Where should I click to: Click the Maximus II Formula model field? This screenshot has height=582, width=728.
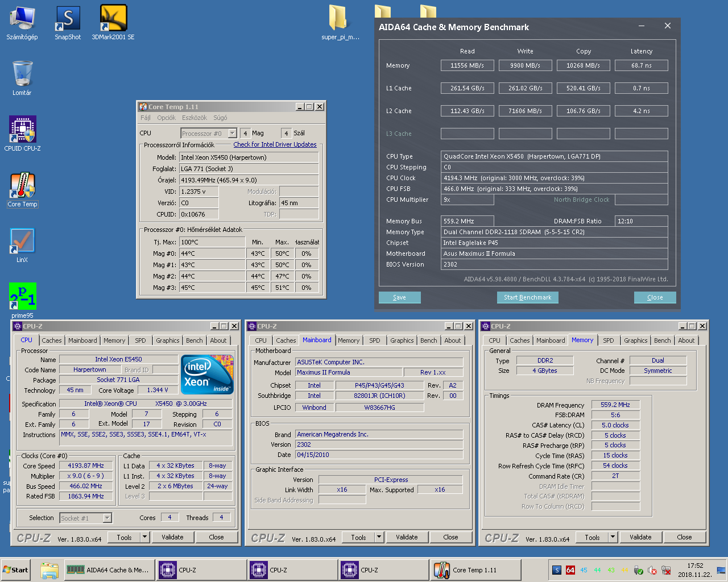pyautogui.click(x=349, y=372)
